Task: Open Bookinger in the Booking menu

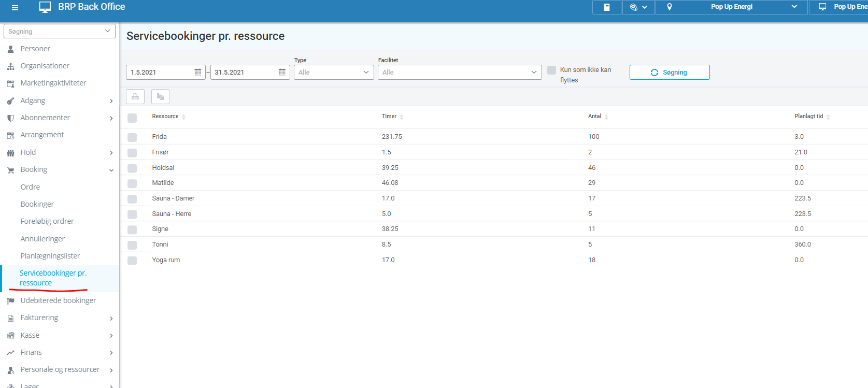Action: [37, 204]
